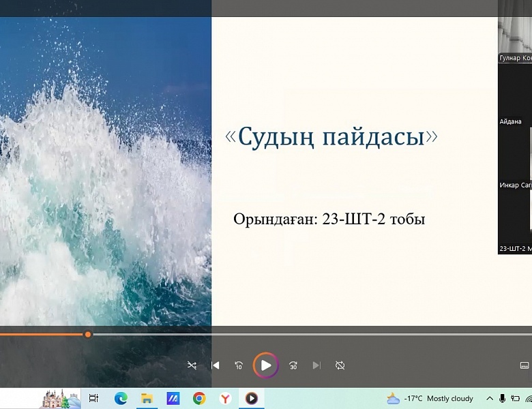Toggle repeat mode
This screenshot has height=409, width=532.
pyautogui.click(x=340, y=365)
